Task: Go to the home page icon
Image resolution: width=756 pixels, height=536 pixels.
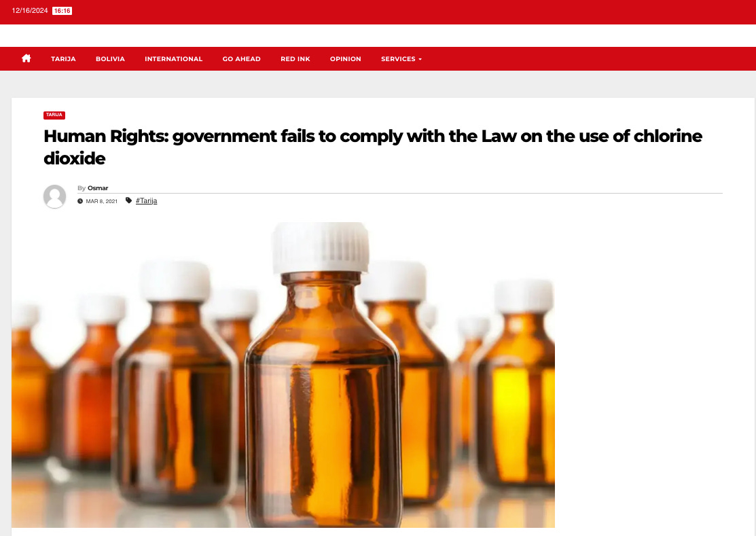Action: pyautogui.click(x=26, y=58)
